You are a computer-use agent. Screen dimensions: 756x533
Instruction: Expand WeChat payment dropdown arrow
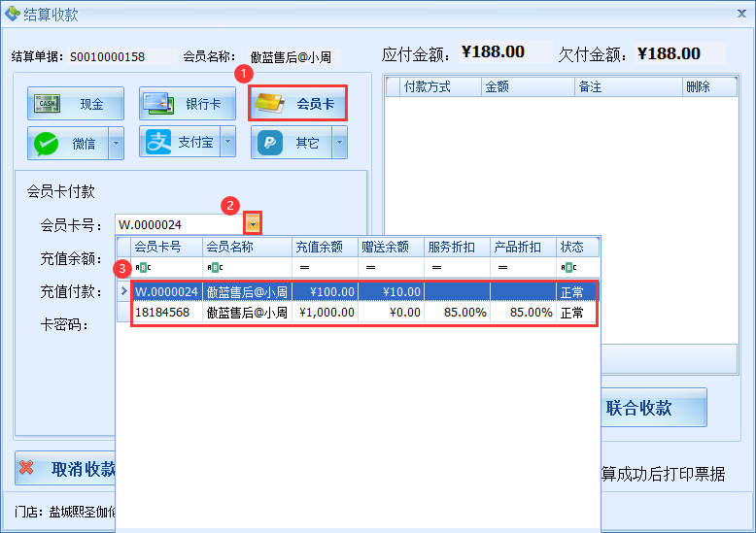[x=117, y=143]
